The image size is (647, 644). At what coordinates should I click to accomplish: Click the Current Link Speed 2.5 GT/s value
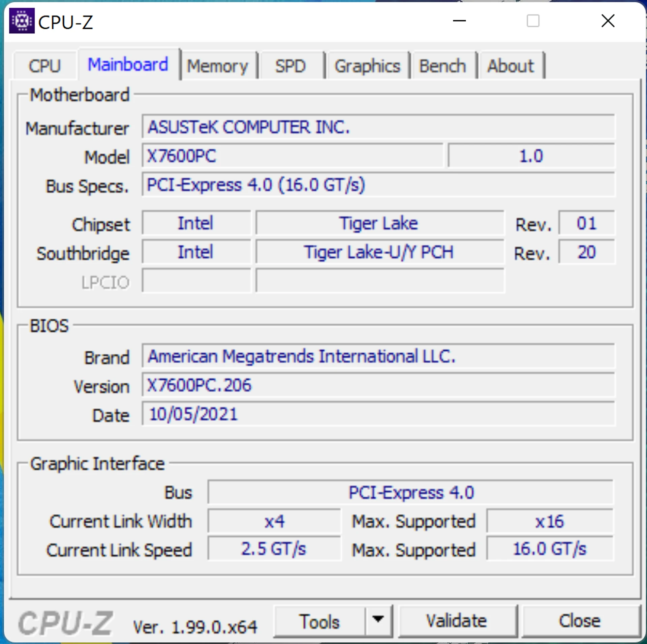(x=274, y=549)
